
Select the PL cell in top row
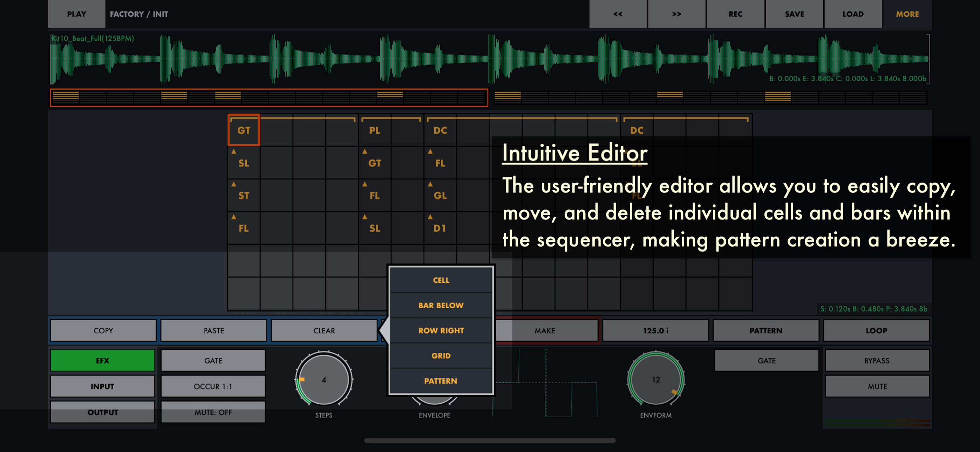coord(375,130)
